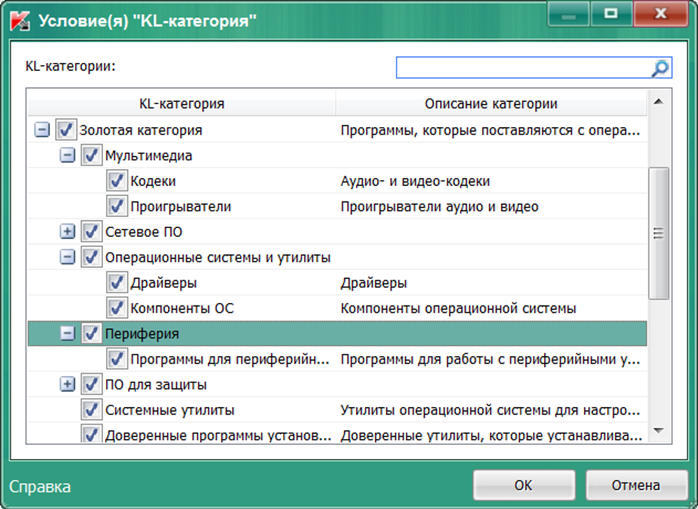Select the highlighted Периферия row label

pyautogui.click(x=142, y=334)
